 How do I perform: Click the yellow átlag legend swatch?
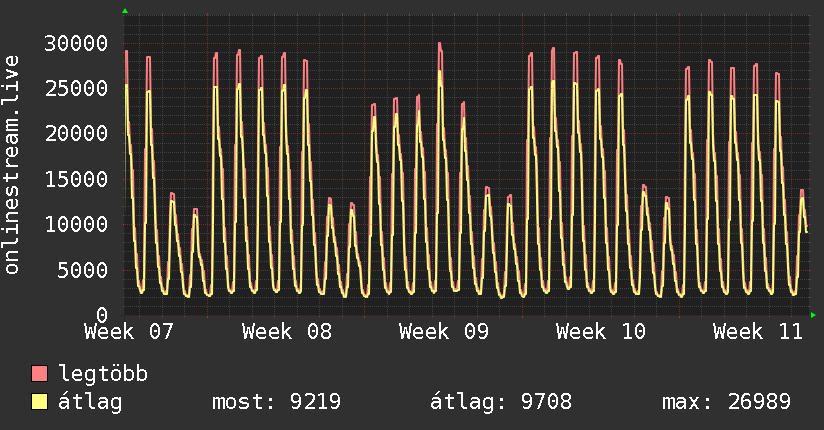pos(39,402)
